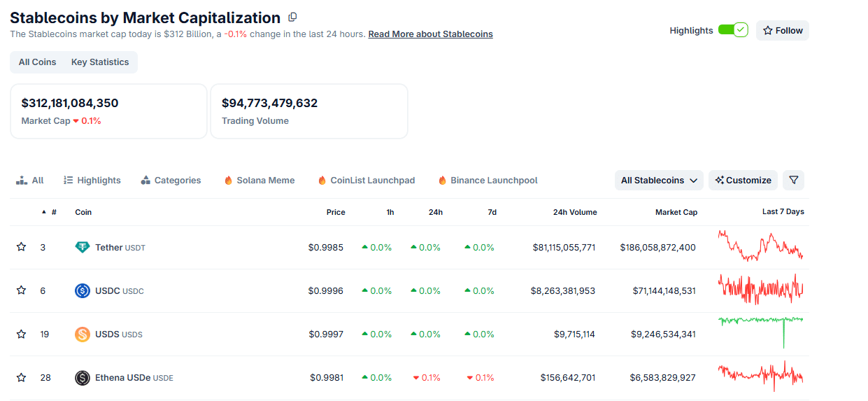The width and height of the screenshot is (868, 401).
Task: Click the USDS coin logo
Action: [x=83, y=334]
